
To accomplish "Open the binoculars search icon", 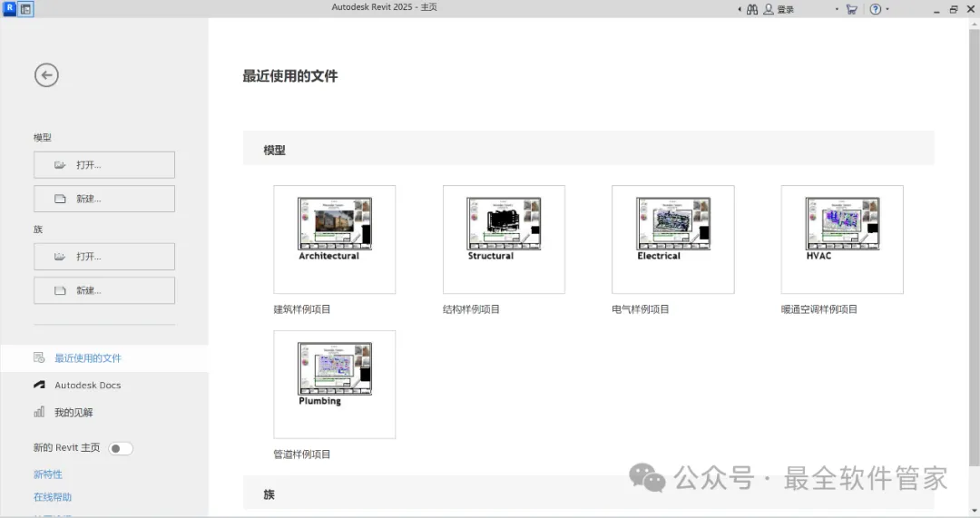I will point(752,9).
